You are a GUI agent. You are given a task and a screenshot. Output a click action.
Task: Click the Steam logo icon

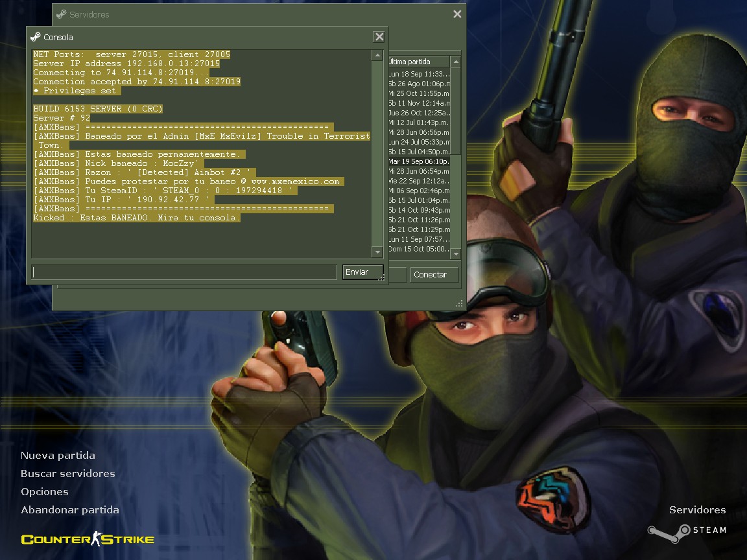(x=669, y=533)
